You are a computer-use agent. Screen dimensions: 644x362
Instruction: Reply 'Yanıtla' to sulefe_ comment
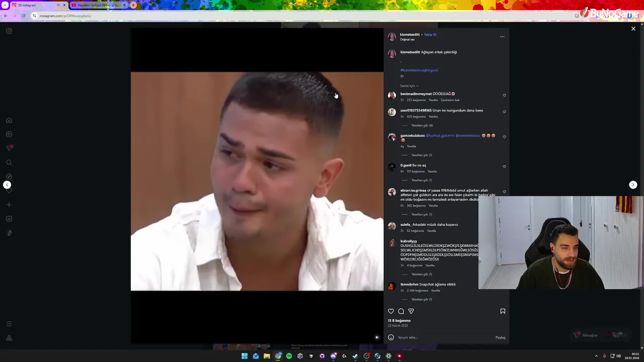[432, 231]
